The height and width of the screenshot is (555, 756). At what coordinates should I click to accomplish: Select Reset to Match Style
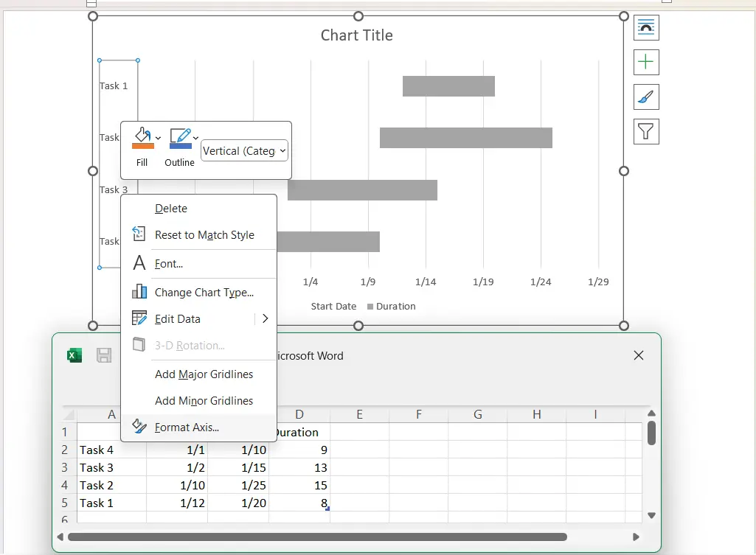pos(204,235)
